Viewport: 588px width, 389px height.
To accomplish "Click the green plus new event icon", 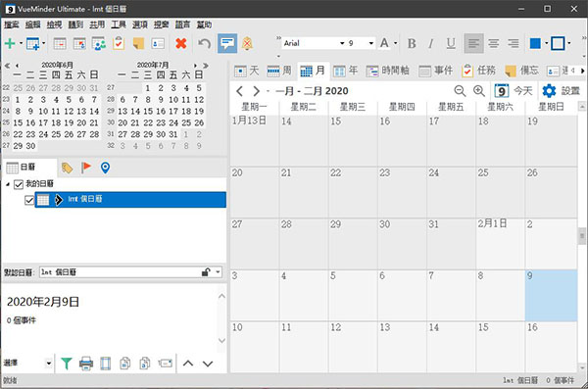I will tap(10, 43).
